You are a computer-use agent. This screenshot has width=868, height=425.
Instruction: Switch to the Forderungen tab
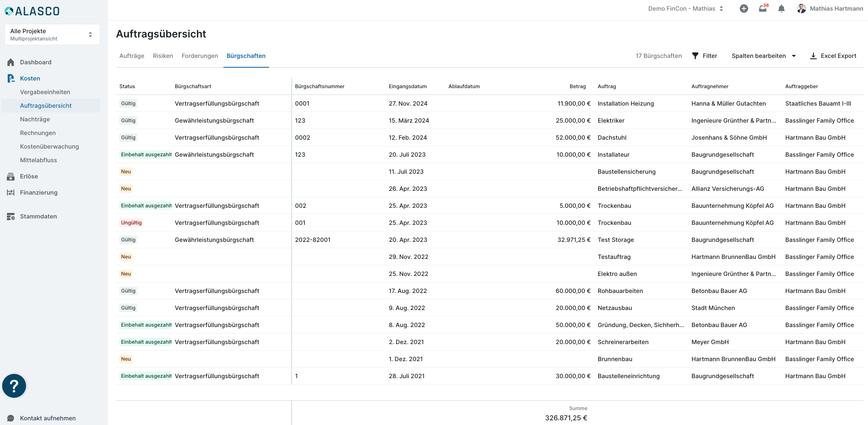(x=200, y=56)
